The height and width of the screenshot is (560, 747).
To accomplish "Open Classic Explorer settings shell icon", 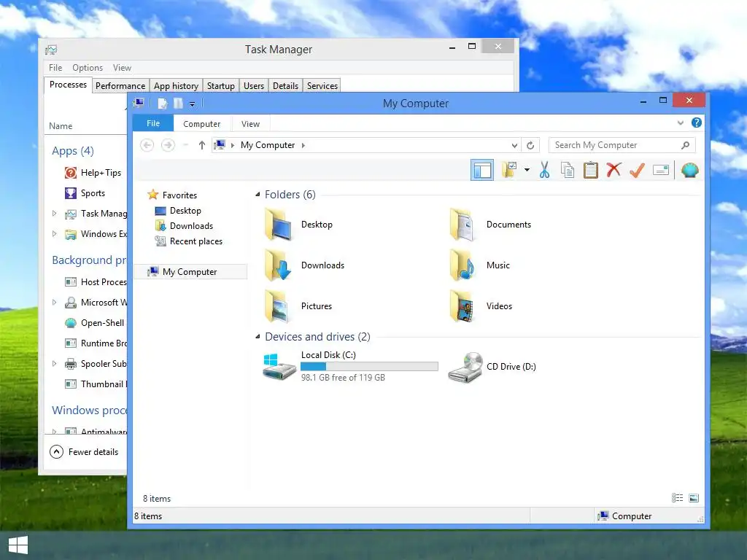I will click(689, 170).
